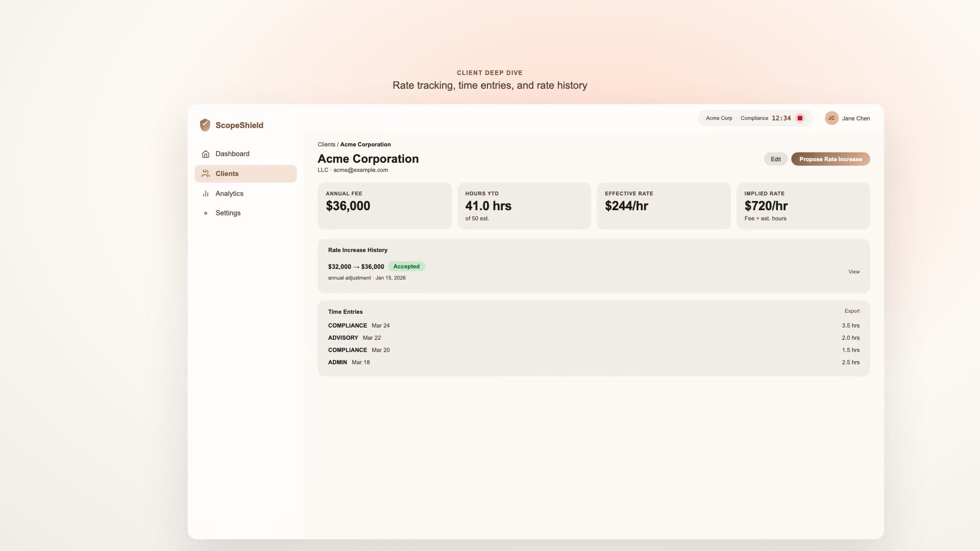Screen dimensions: 980x551
Task: Click the Dashboard home icon
Action: (x=206, y=154)
